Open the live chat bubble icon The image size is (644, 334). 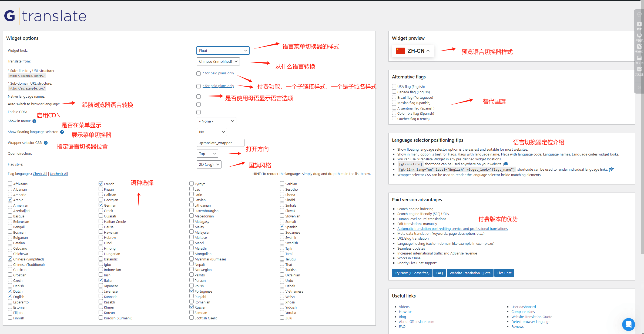(628, 324)
